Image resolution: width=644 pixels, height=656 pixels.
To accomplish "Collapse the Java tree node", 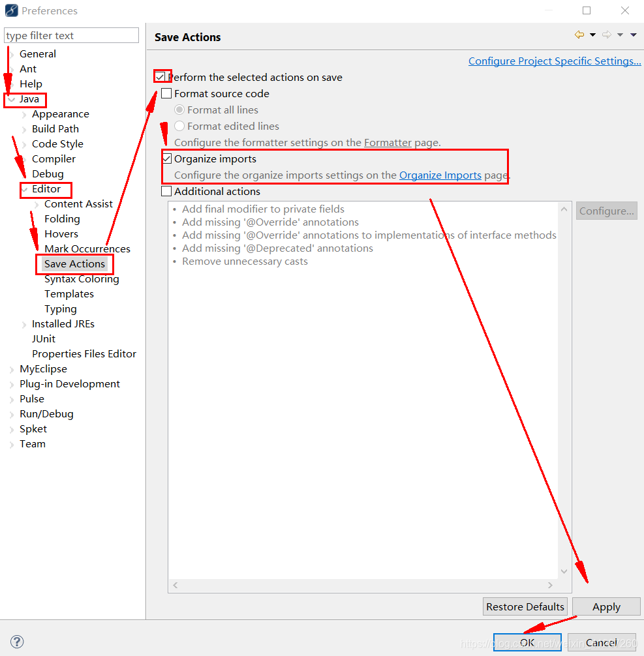I will pyautogui.click(x=12, y=99).
